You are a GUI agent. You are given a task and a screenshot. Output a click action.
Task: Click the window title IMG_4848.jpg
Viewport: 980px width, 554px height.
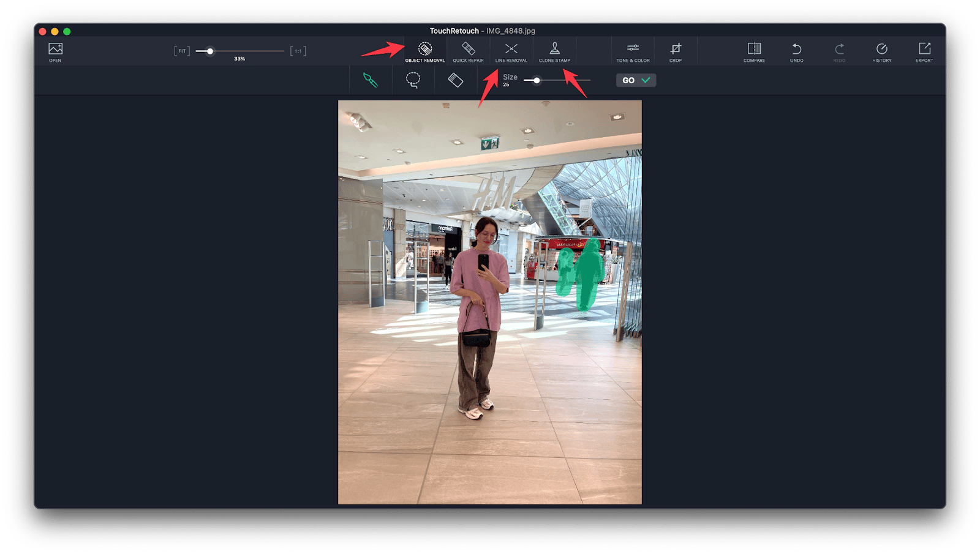tap(511, 31)
